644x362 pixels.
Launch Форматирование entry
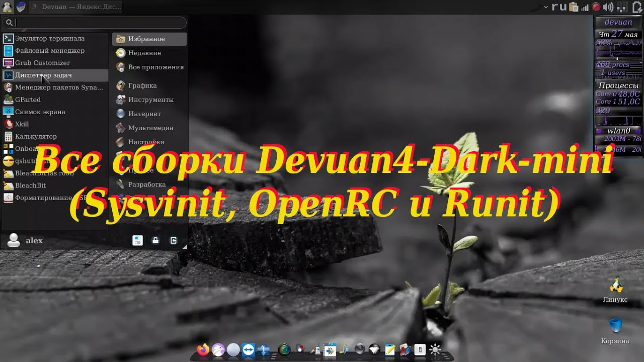pos(54,198)
